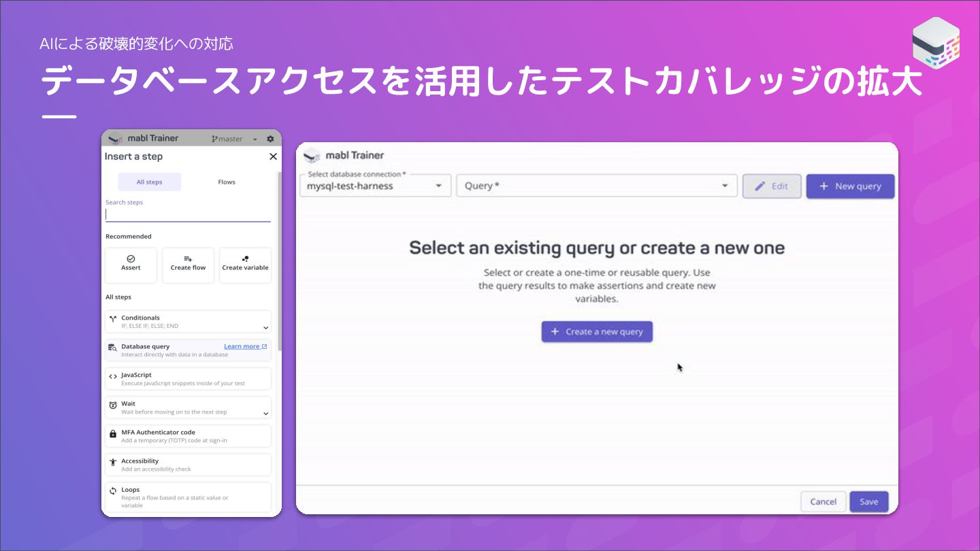Open the Learn more link
The height and width of the screenshot is (551, 980).
245,346
